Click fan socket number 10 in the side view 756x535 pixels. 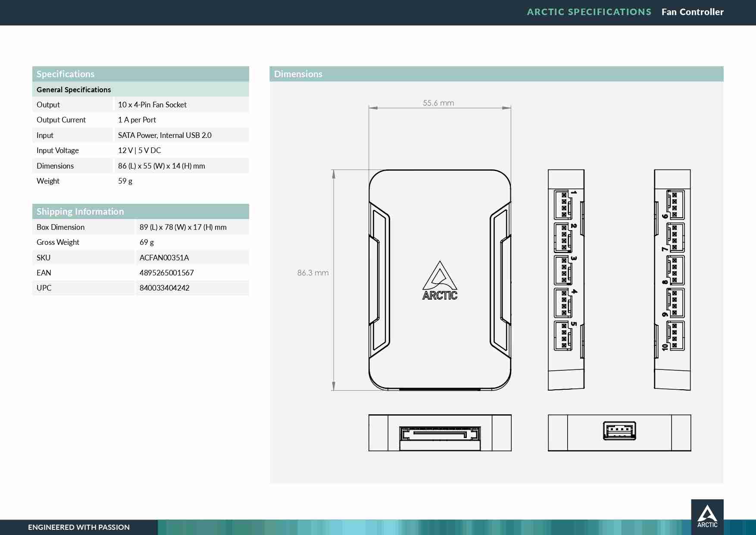[675, 335]
